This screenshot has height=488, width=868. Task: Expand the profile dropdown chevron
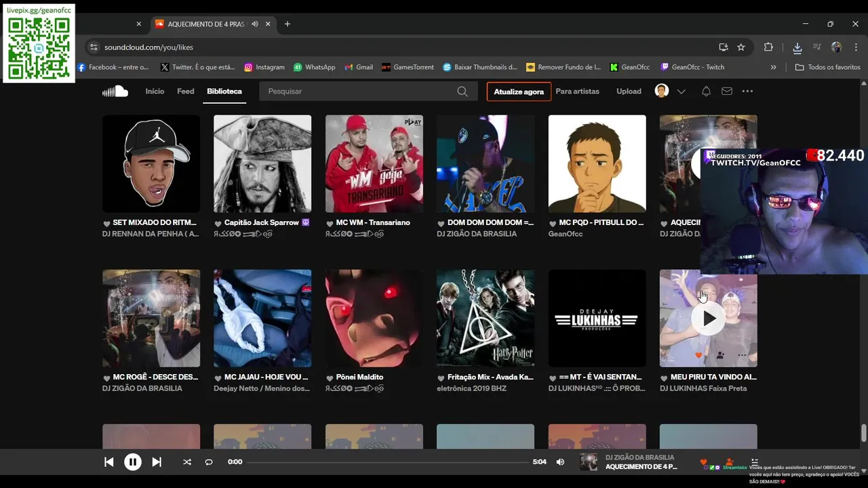click(682, 91)
